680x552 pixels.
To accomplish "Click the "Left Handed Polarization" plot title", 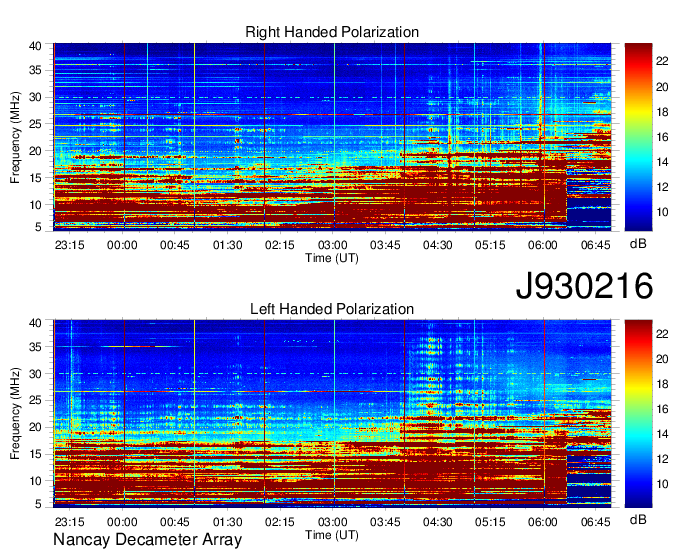I will [332, 309].
